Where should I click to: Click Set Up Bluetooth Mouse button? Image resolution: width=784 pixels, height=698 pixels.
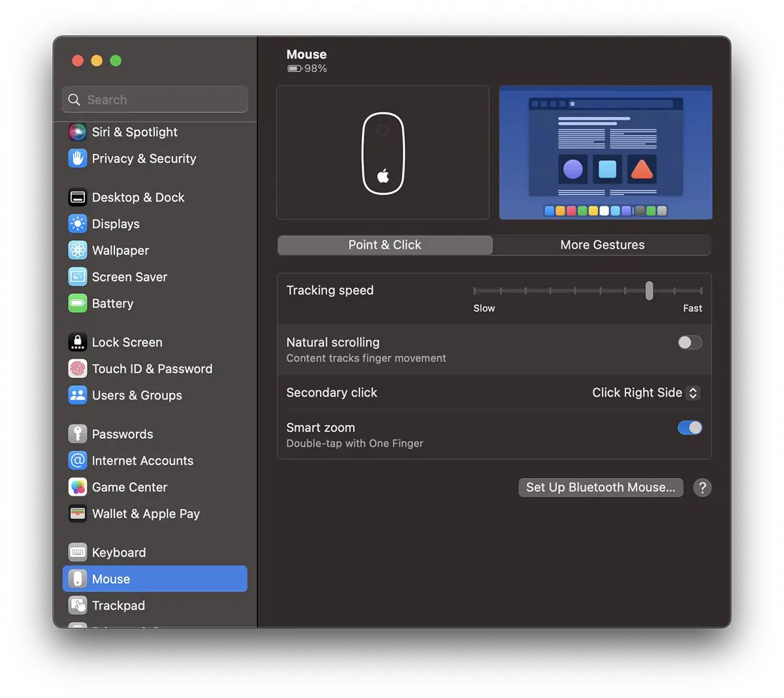tap(600, 488)
